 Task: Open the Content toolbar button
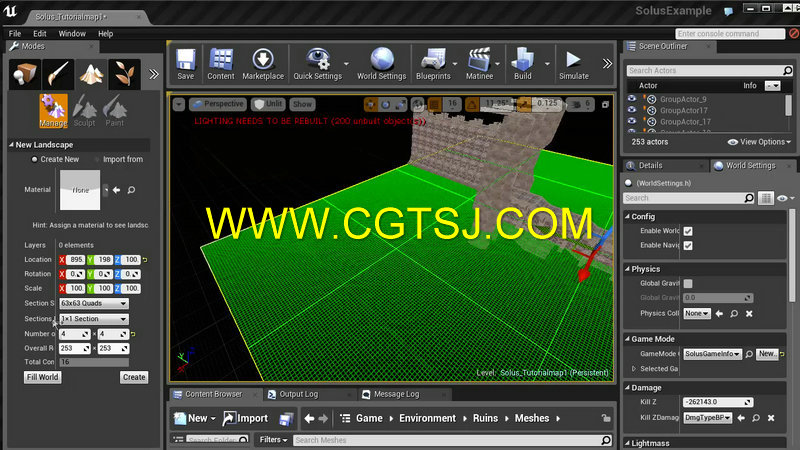220,64
